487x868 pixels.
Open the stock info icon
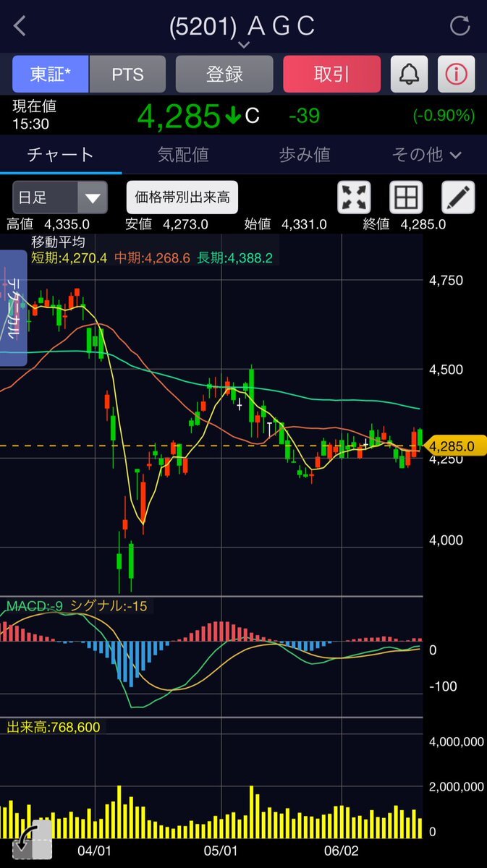pyautogui.click(x=457, y=74)
